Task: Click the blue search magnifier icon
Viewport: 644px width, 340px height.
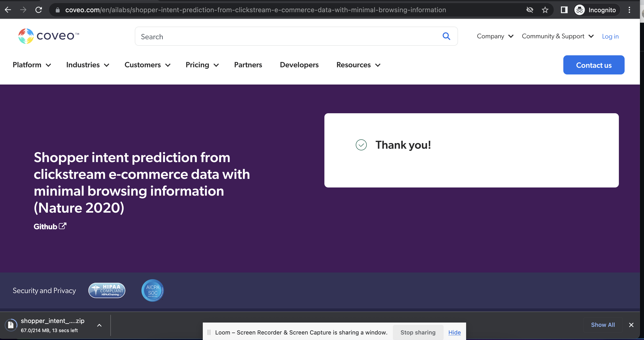Action: [x=446, y=36]
